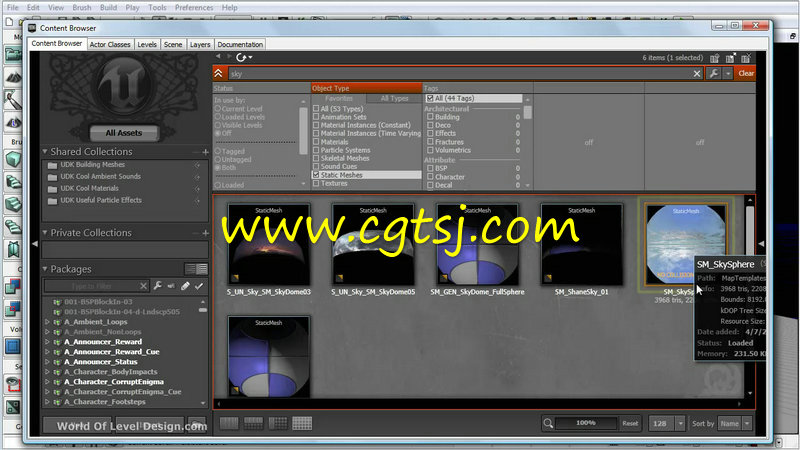The width and height of the screenshot is (800, 450).
Task: Expand the A_Character_CorruptEnigma package
Action: (47, 382)
